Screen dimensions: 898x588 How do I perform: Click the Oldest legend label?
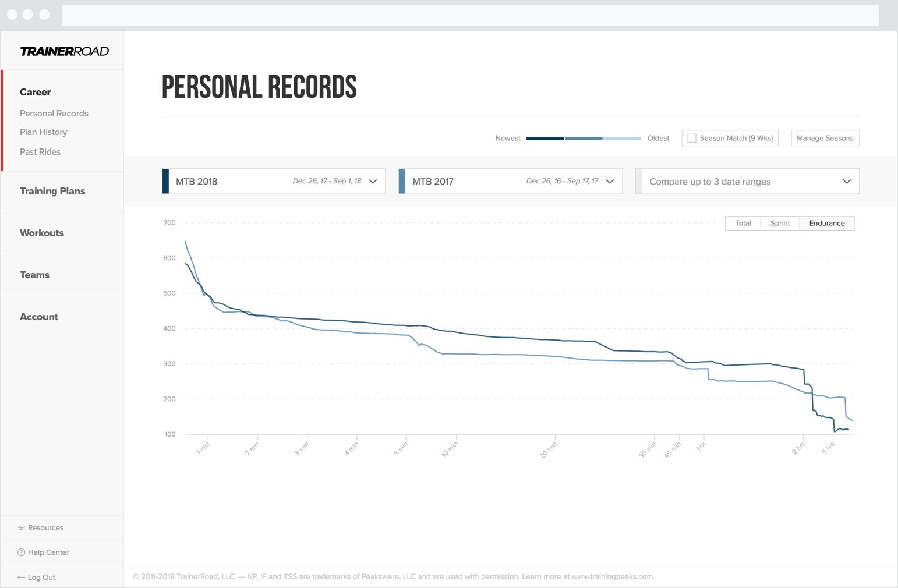pos(658,139)
